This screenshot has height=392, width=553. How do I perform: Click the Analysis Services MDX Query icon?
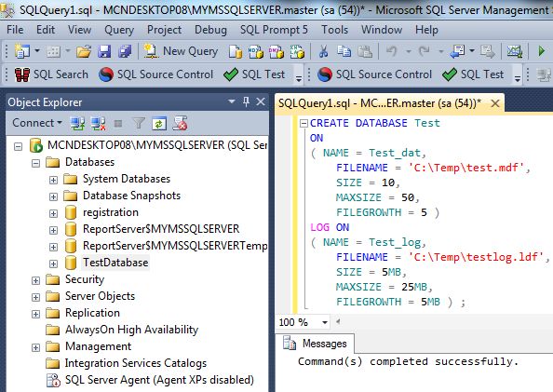point(256,51)
